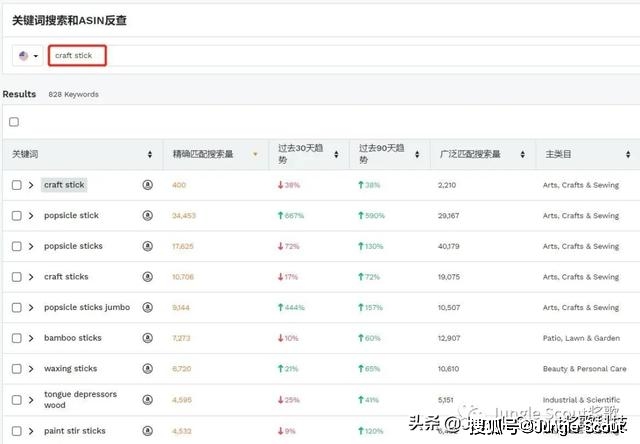The width and height of the screenshot is (640, 444).
Task: Click the Industrial & Scientific cell
Action: (x=581, y=400)
